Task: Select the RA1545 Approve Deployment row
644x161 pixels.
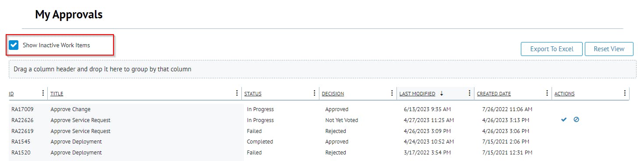Action: pos(319,142)
